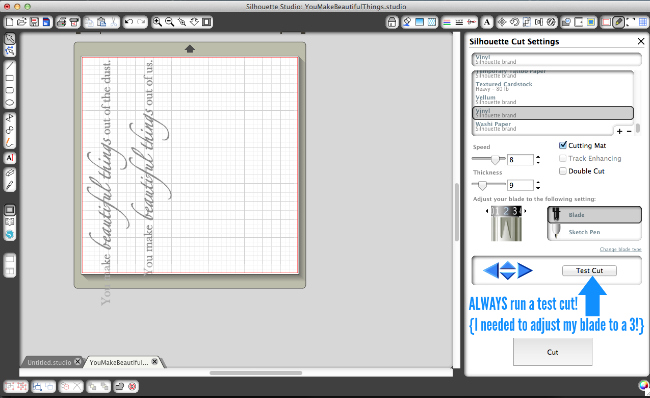The width and height of the screenshot is (650, 398).
Task: Click the scissors Cut toolbar icon
Action: [x=114, y=22]
